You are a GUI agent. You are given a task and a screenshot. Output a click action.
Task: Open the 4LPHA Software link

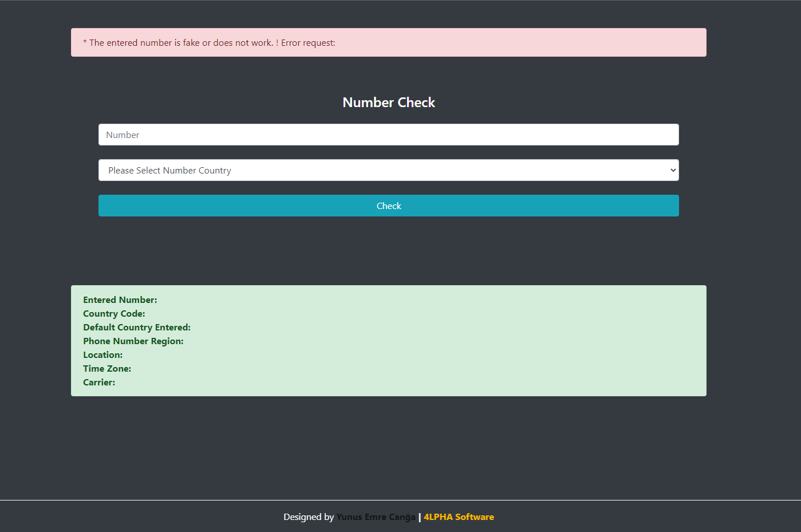click(459, 517)
